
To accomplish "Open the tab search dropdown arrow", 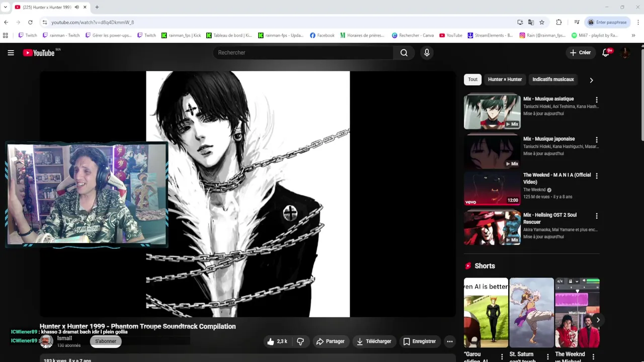I will tap(6, 7).
